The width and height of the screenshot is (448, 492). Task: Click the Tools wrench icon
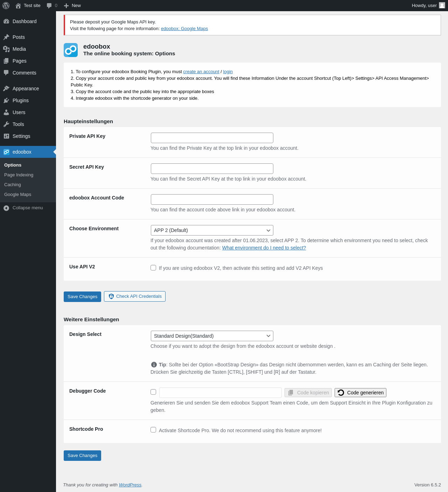(x=6, y=124)
